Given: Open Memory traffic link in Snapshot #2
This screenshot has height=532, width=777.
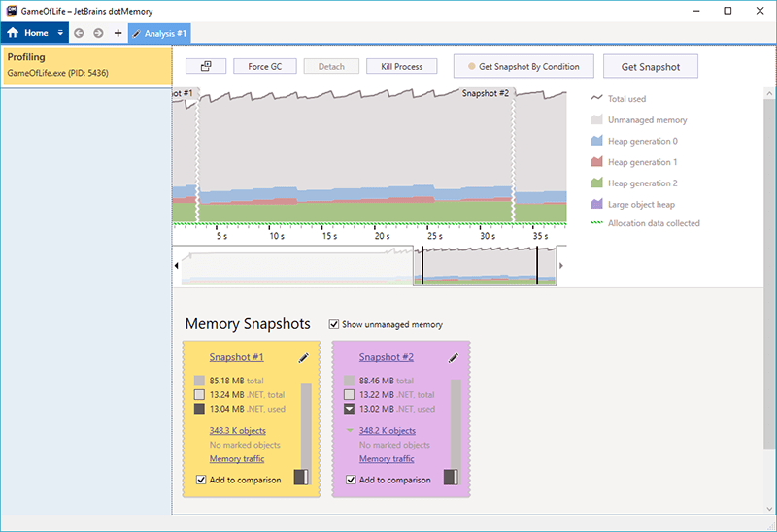Looking at the screenshot, I should tap(387, 459).
